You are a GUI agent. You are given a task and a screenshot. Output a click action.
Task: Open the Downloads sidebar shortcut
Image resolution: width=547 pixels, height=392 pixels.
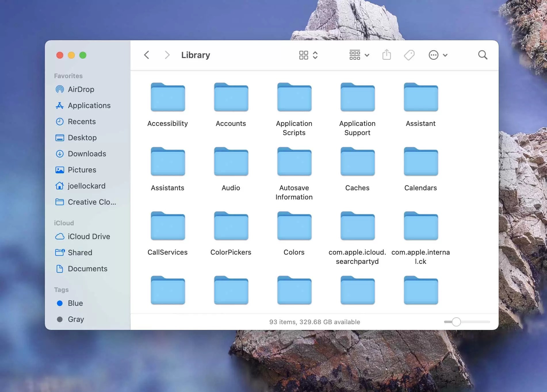[x=87, y=154]
